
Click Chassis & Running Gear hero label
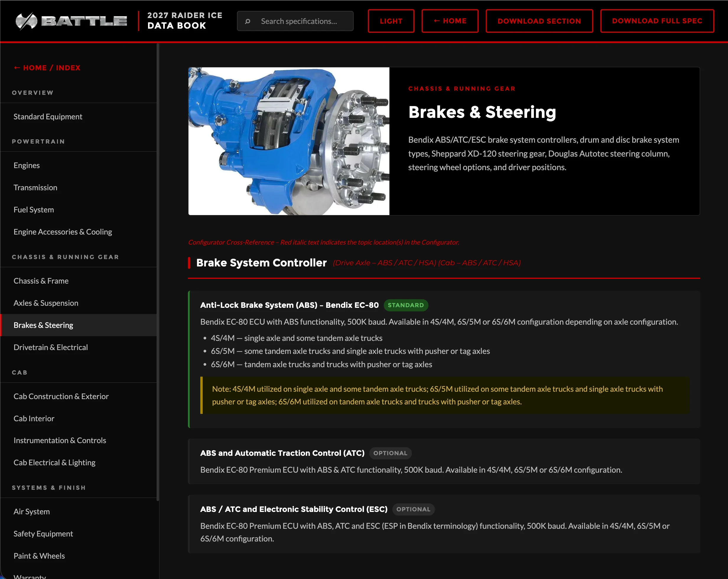coord(461,88)
